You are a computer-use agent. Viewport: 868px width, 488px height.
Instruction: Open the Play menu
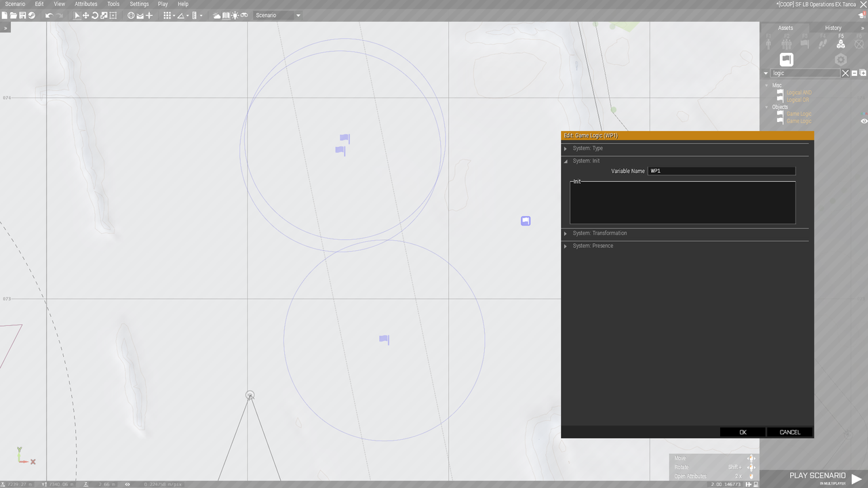[163, 4]
